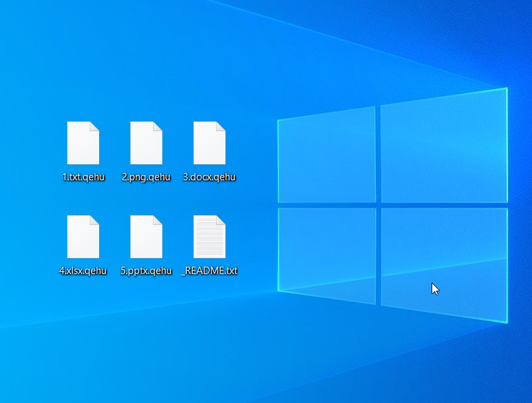Image resolution: width=532 pixels, height=403 pixels.
Task: Click the "2.png.qehu" file name label
Action: 146,177
